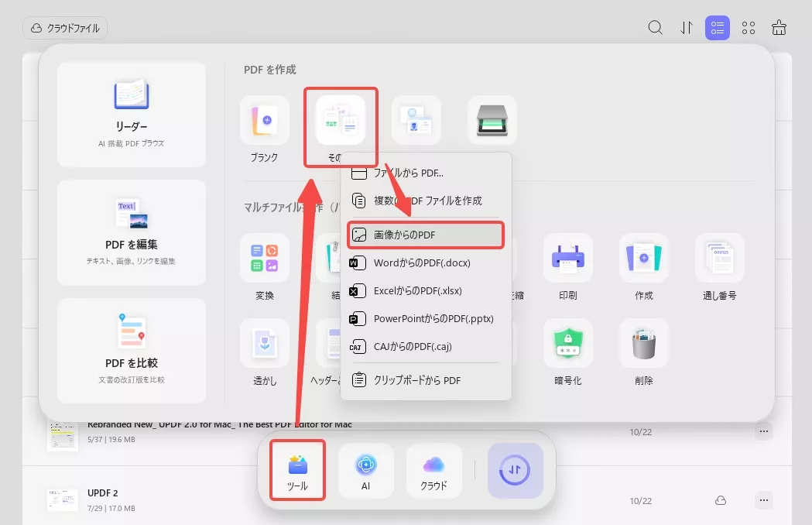
Task: Click the ツール button at bottom
Action: [296, 470]
